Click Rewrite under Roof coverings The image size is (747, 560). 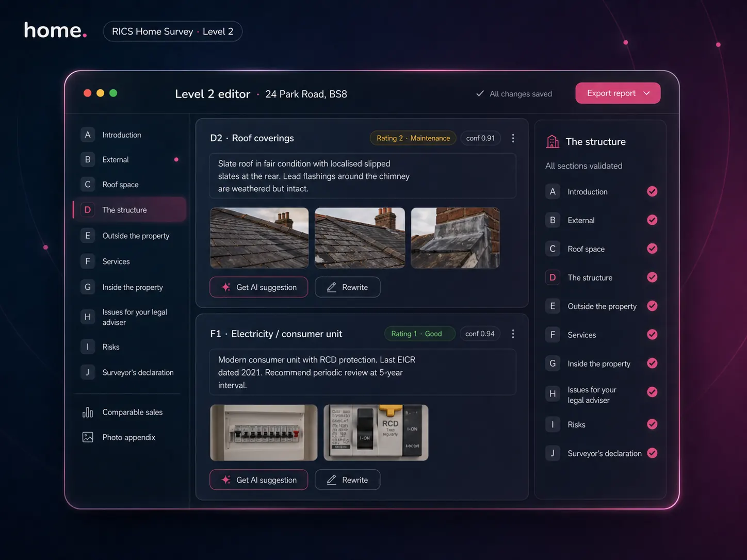pos(348,287)
